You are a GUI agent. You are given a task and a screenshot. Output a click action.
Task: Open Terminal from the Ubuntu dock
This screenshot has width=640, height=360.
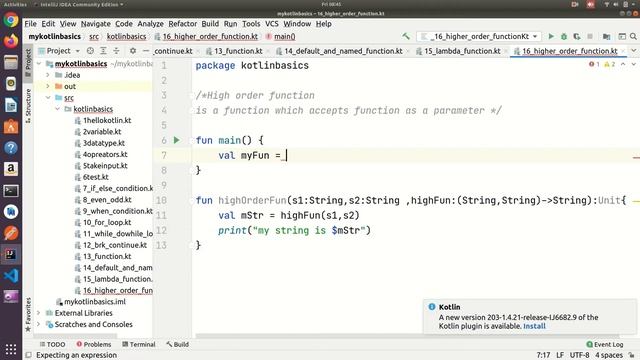click(x=11, y=191)
